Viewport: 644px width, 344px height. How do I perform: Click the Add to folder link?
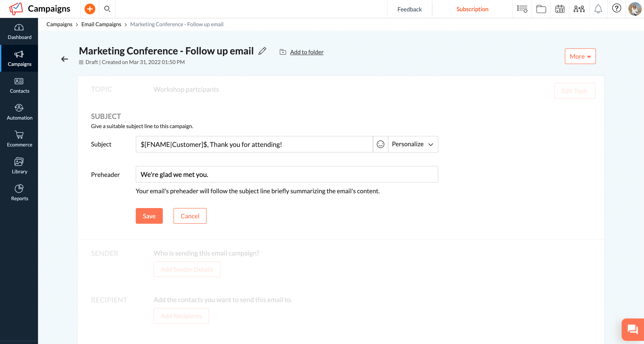[x=307, y=52]
